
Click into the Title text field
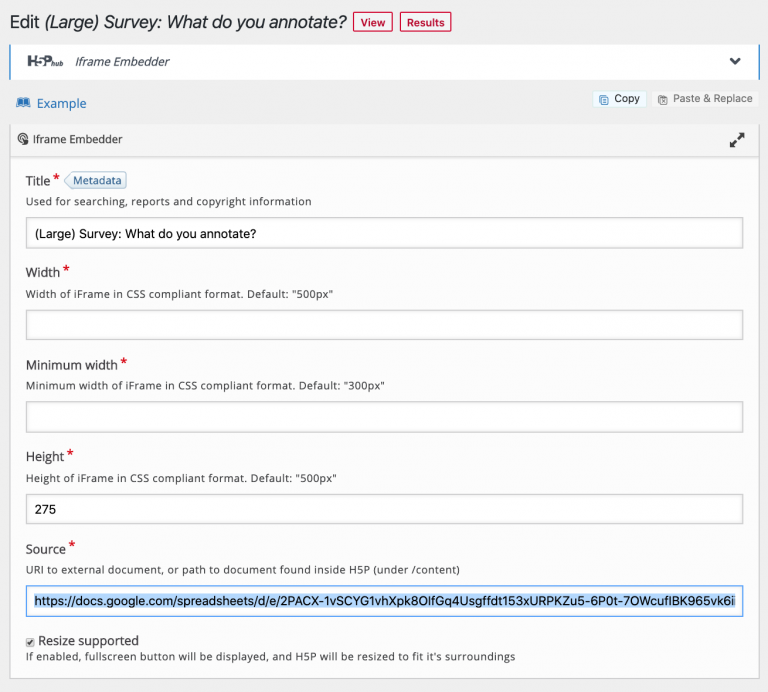tap(384, 233)
